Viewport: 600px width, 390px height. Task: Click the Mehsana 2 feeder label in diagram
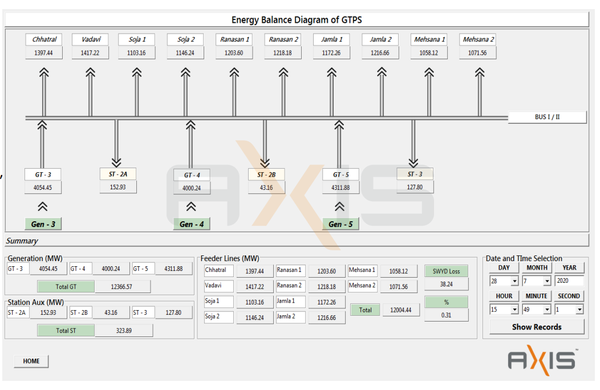tap(478, 39)
